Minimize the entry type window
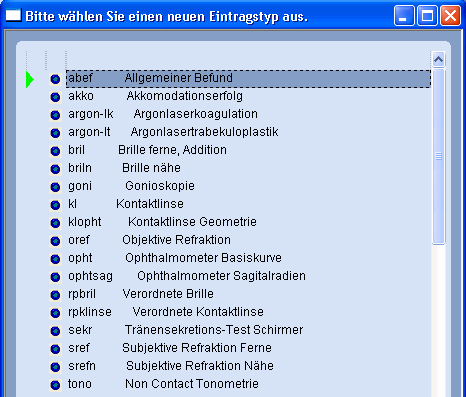 pyautogui.click(x=404, y=15)
